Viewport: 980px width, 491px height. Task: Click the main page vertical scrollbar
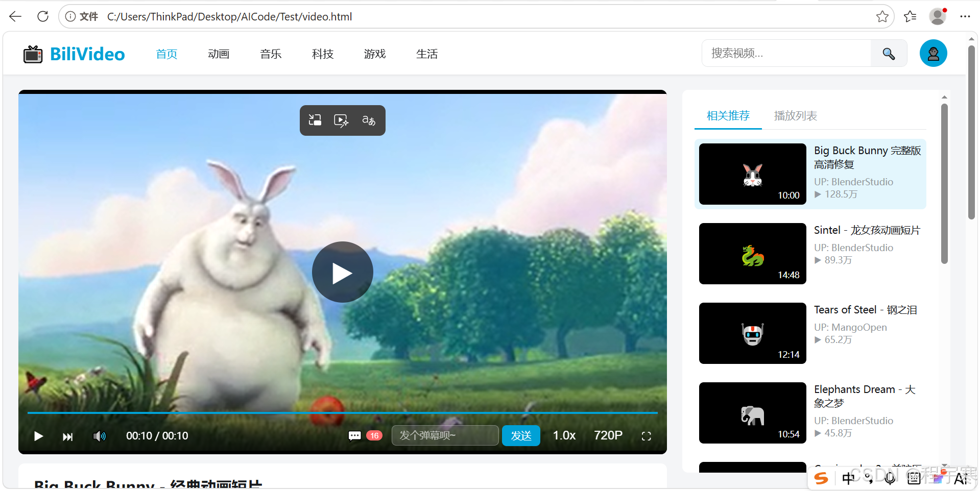point(971,133)
